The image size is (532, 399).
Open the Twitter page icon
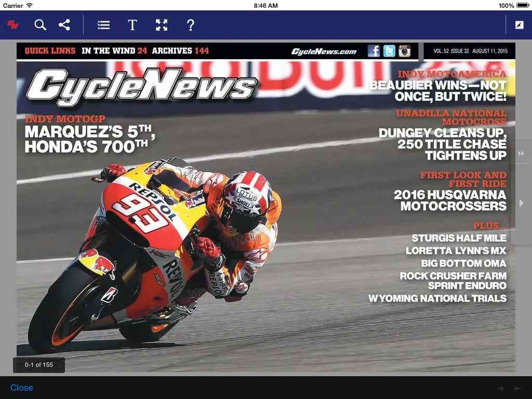coord(389,51)
